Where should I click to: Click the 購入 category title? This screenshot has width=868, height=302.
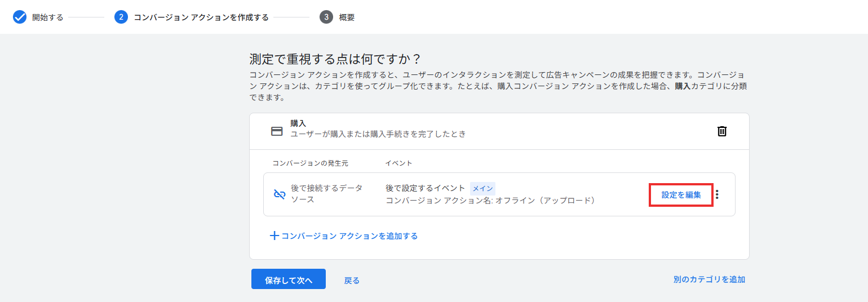click(x=298, y=123)
